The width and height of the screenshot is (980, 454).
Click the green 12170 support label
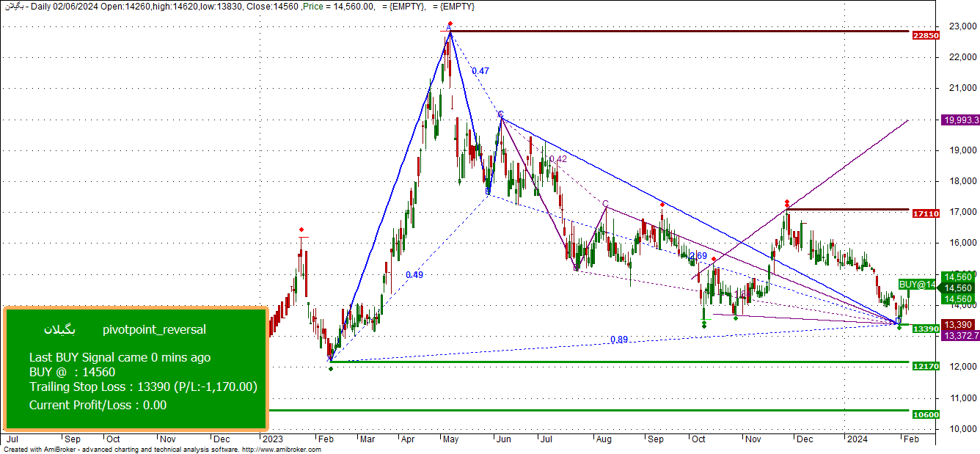coord(926,365)
